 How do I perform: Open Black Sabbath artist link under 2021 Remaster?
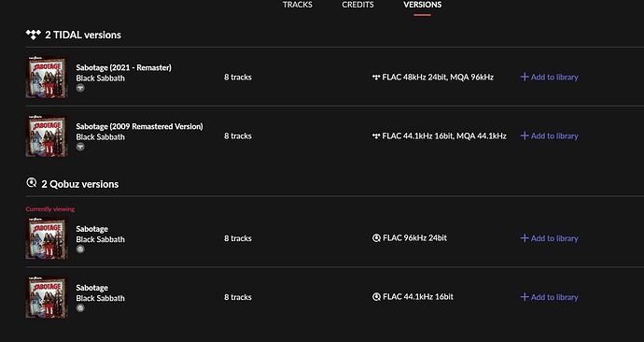click(100, 78)
